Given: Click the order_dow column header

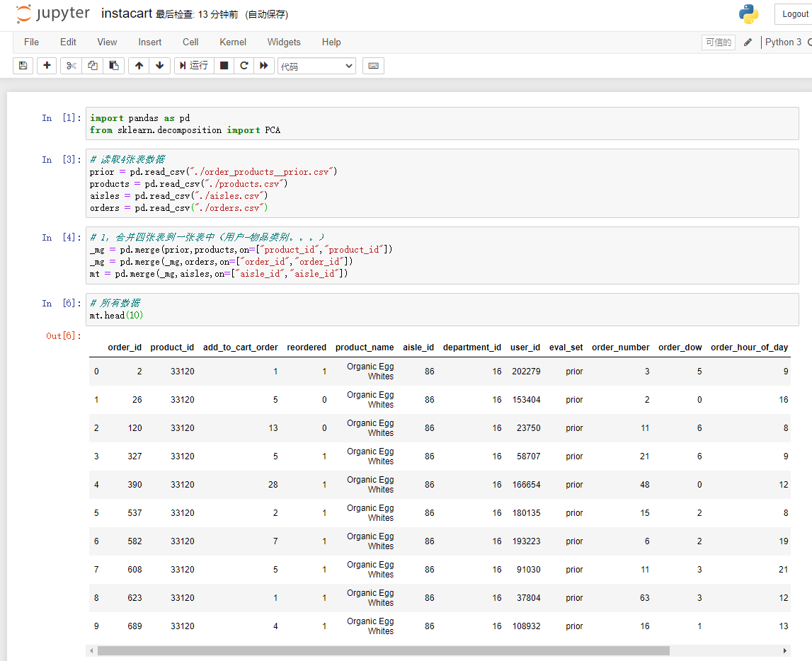Looking at the screenshot, I should pyautogui.click(x=680, y=347).
